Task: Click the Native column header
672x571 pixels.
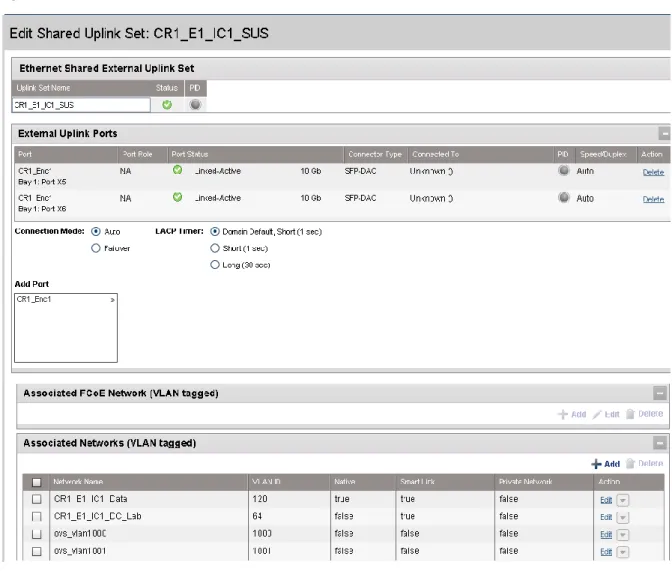Action: [345, 482]
